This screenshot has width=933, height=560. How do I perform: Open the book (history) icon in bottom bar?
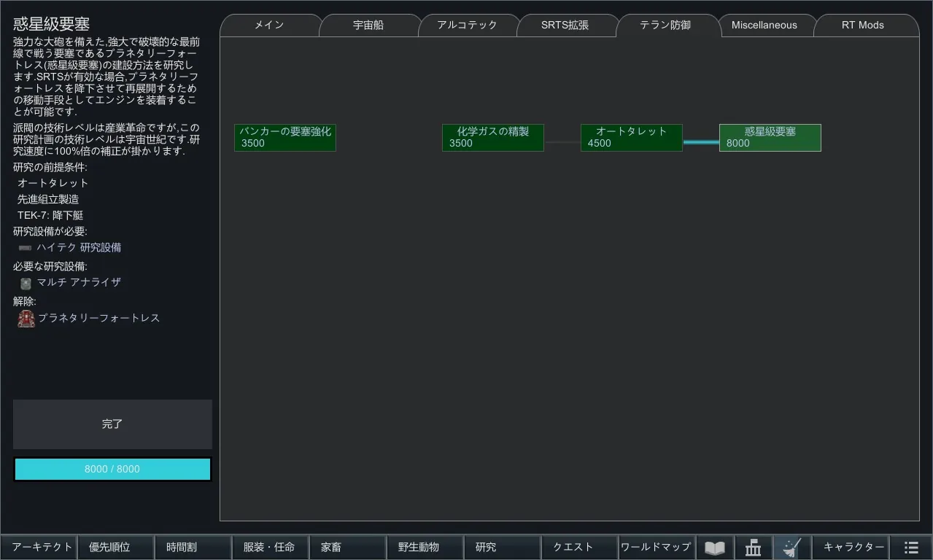(x=715, y=548)
